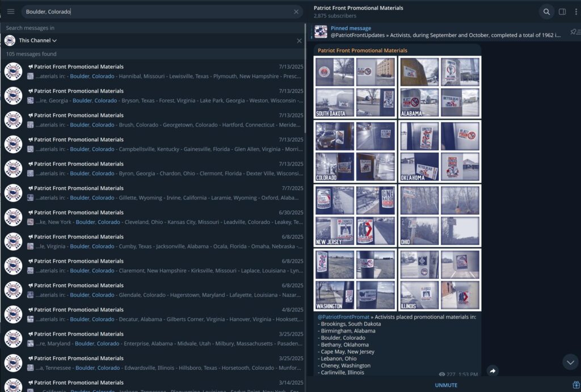Click the gift icon in bottom corner
The height and width of the screenshot is (392, 581).
[x=576, y=385]
